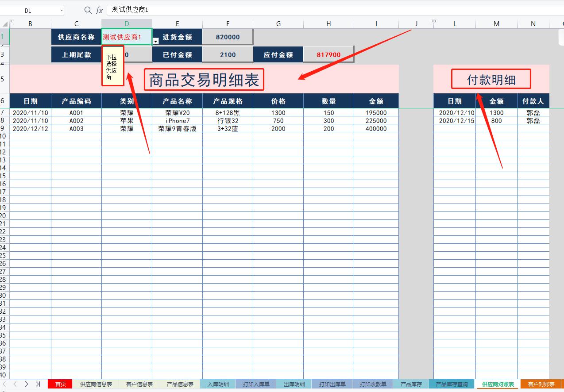Click the select-all corner triangle

coord(4,23)
